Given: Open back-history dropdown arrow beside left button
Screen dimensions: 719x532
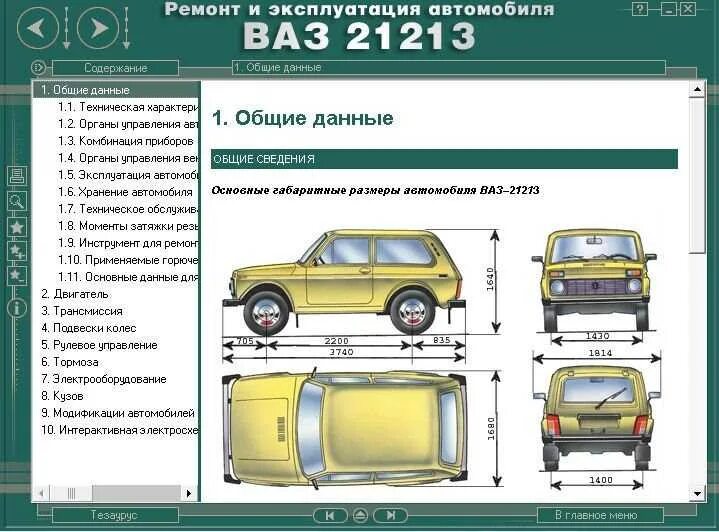Looking at the screenshot, I should coord(66,28).
